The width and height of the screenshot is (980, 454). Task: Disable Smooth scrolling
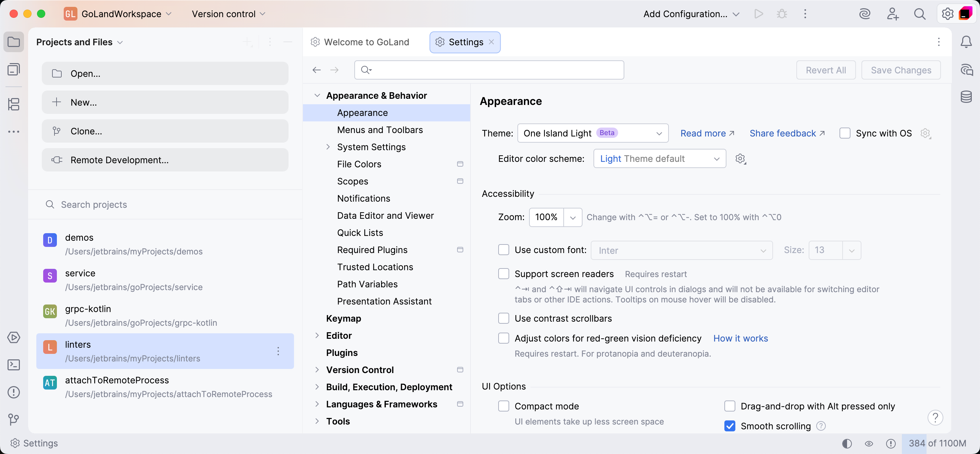click(730, 426)
